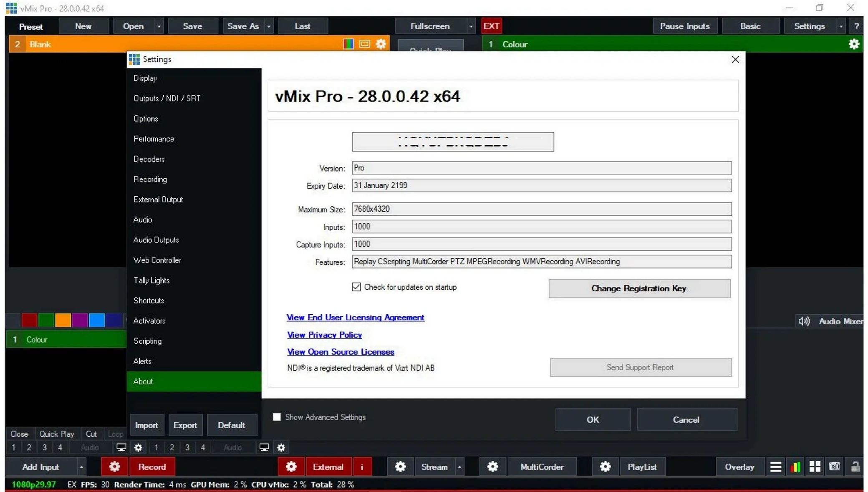868x492 pixels.
Task: Click the vMix app icon in title bar
Action: click(x=11, y=8)
